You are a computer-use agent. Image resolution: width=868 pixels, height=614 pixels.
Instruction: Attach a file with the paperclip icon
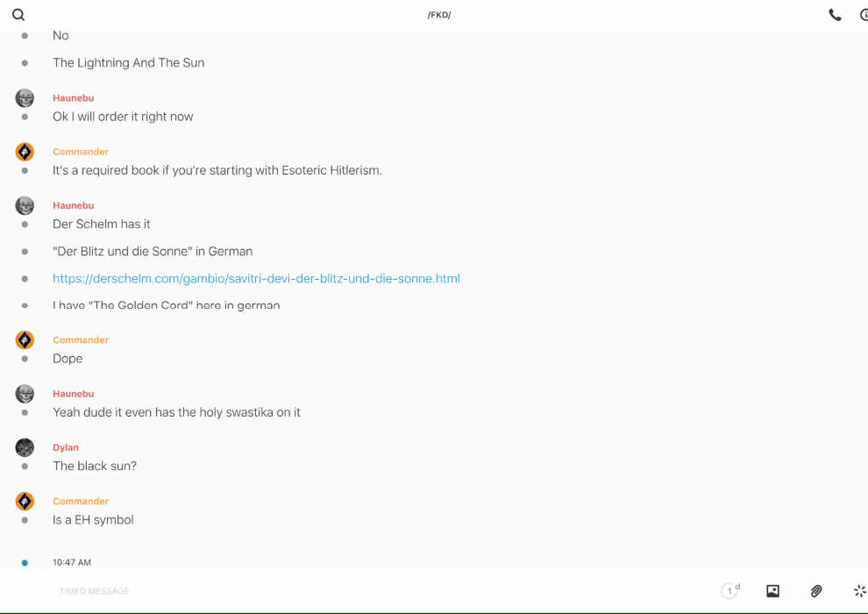pyautogui.click(x=816, y=591)
